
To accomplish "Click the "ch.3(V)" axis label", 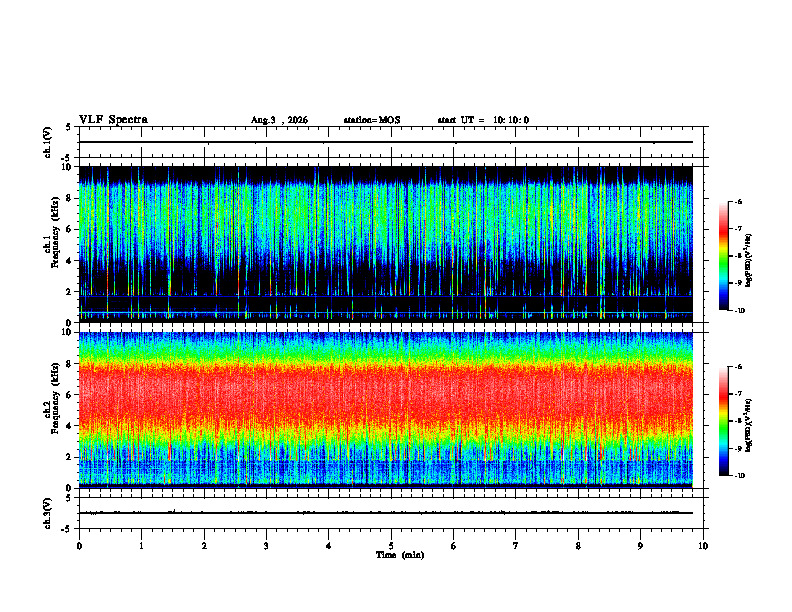I will pos(48,513).
